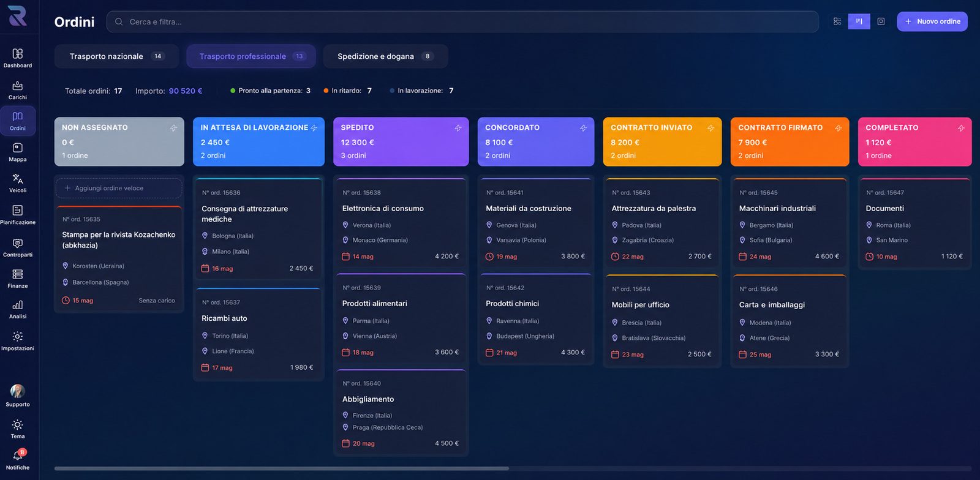980x480 pixels.
Task: Open Pianificazione sidebar icon
Action: click(x=17, y=215)
